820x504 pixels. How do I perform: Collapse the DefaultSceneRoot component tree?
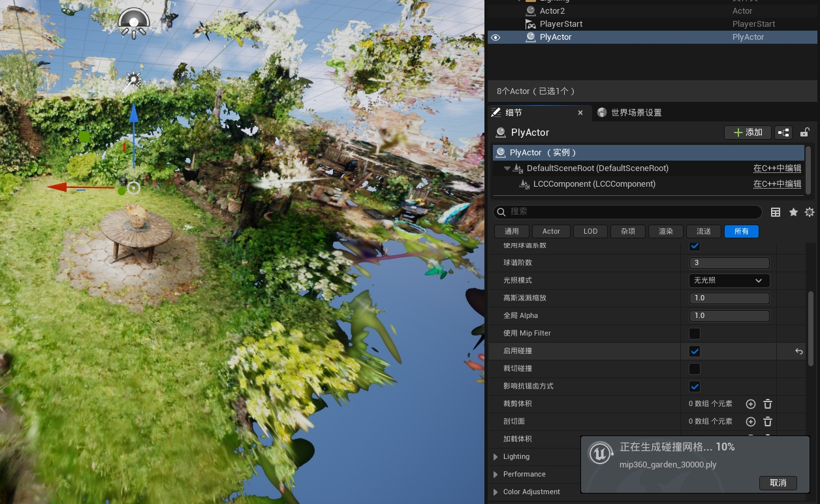(x=507, y=168)
